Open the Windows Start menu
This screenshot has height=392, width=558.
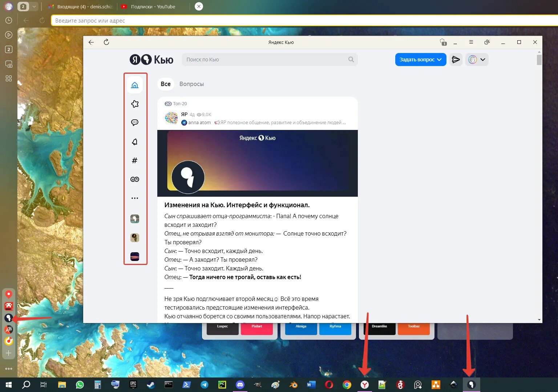tap(9, 385)
